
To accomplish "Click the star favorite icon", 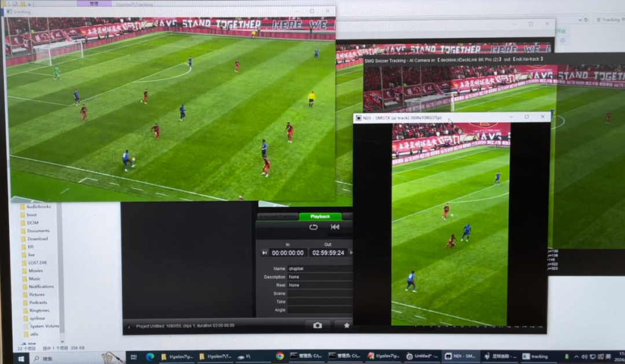I will pos(347,326).
